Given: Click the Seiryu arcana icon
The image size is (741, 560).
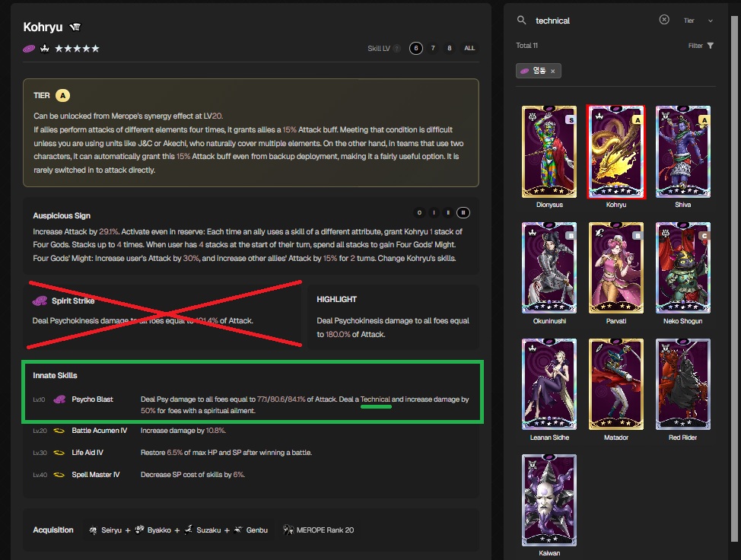Looking at the screenshot, I should pyautogui.click(x=93, y=530).
